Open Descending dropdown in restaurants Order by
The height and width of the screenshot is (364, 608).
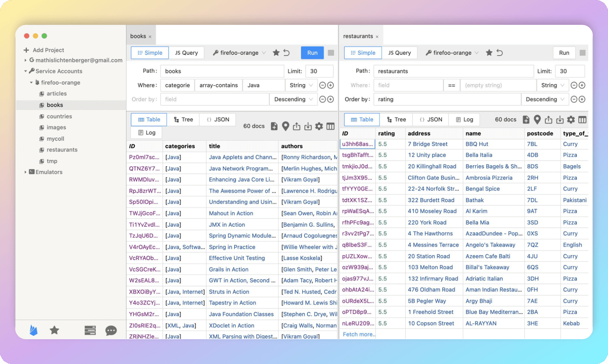(545, 99)
